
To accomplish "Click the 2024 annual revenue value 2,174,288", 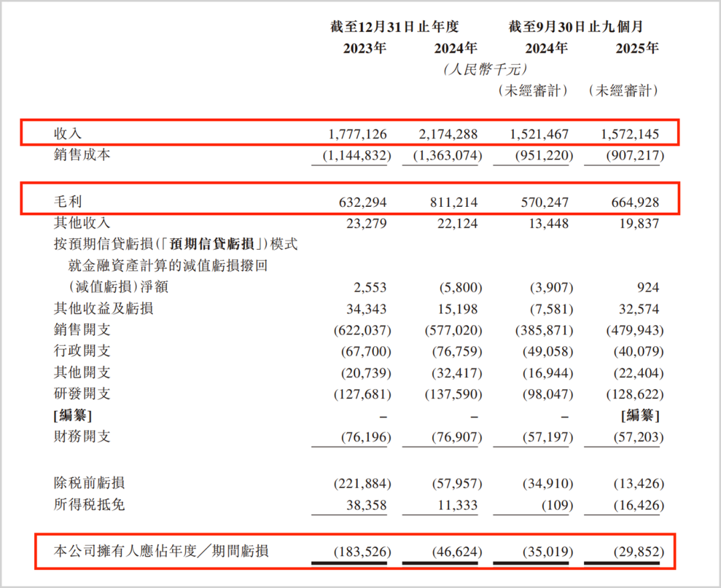I will (448, 134).
